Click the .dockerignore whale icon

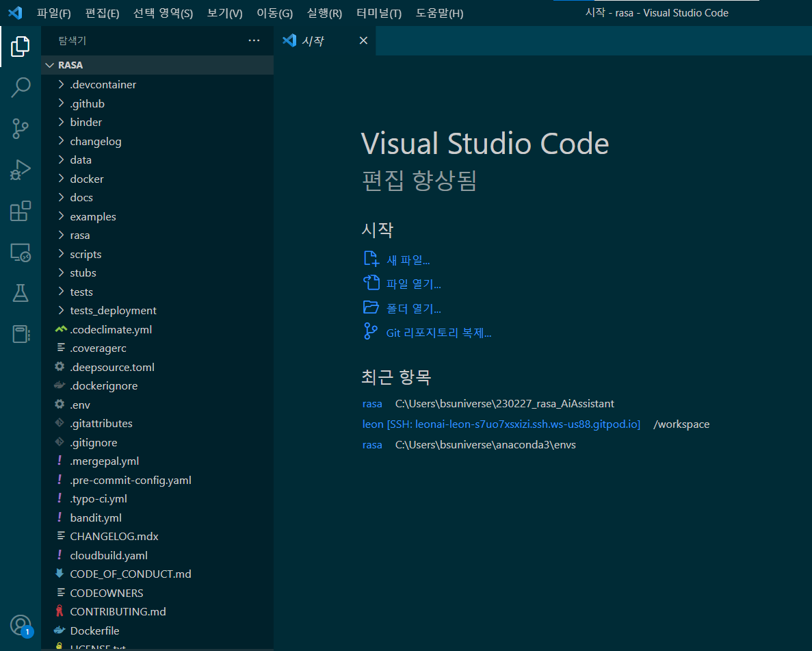pyautogui.click(x=60, y=385)
